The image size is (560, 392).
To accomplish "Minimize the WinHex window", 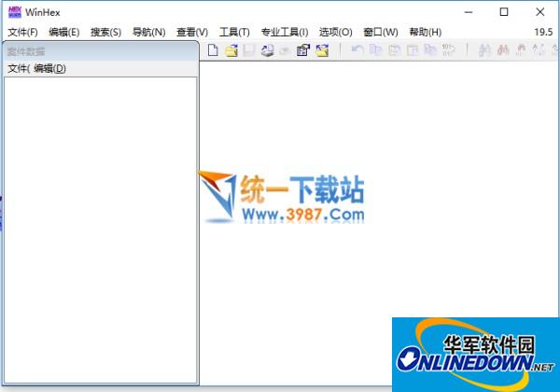I will (469, 12).
